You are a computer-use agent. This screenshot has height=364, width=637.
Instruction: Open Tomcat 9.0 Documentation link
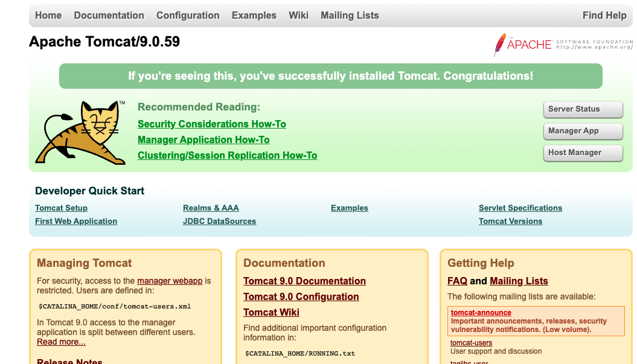[305, 281]
